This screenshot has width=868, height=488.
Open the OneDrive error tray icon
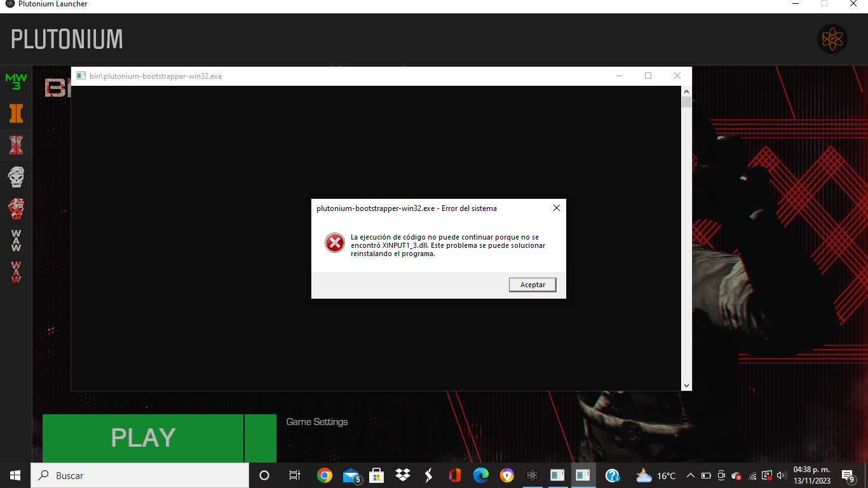tap(737, 475)
